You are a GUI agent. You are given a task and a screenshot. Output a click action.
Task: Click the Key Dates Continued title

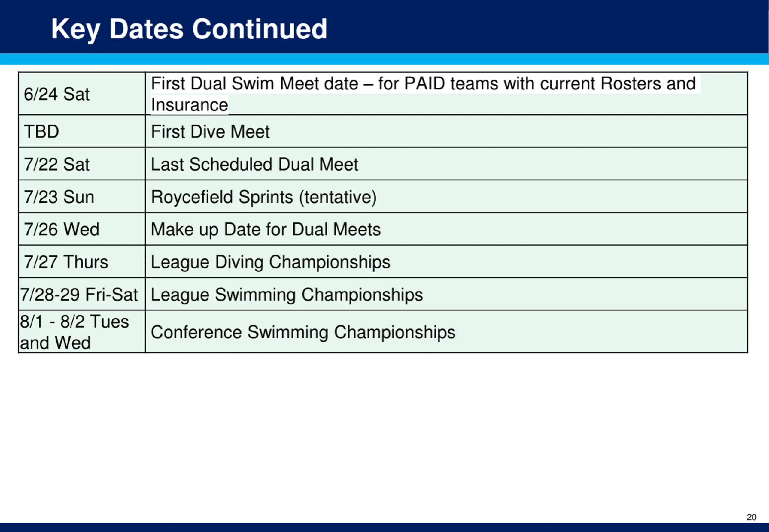point(189,29)
